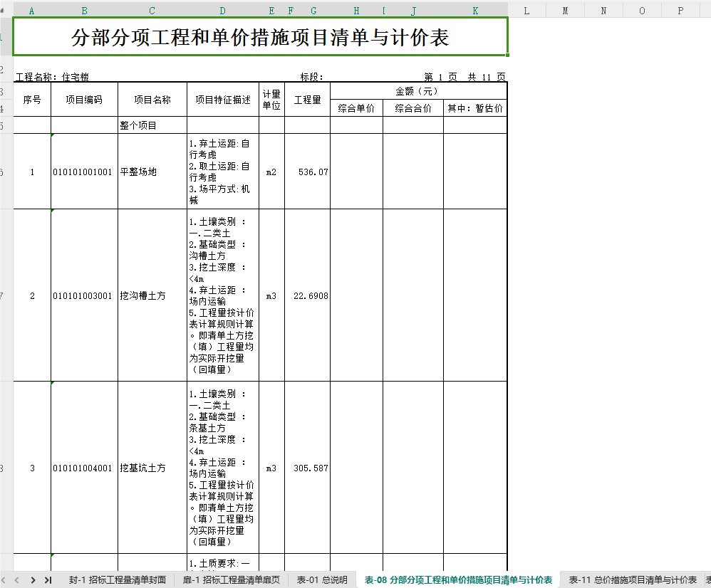The image size is (711, 588).
Task: Click the 整个项目 cell
Action: pyautogui.click(x=152, y=125)
